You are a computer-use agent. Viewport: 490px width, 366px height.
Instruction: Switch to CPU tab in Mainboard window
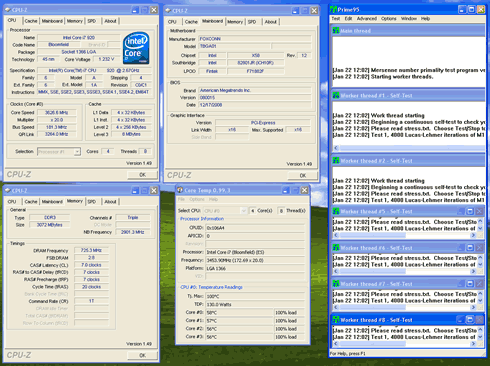pyautogui.click(x=172, y=22)
